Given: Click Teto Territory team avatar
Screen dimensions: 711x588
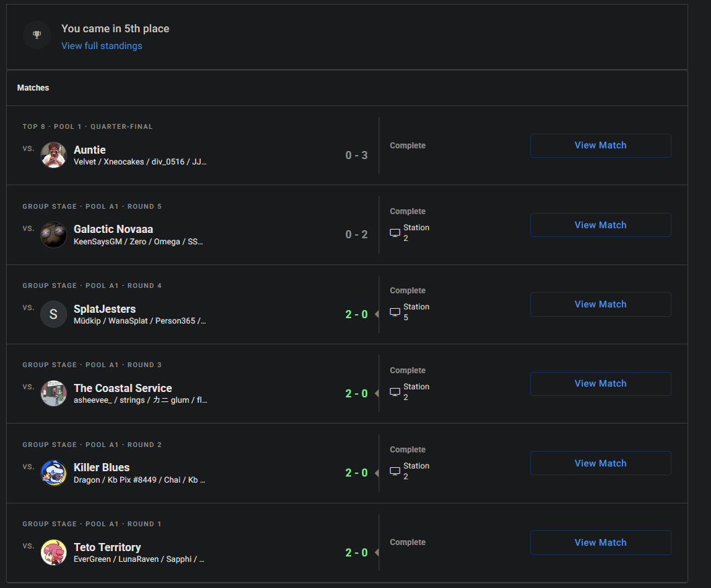Looking at the screenshot, I should [54, 552].
